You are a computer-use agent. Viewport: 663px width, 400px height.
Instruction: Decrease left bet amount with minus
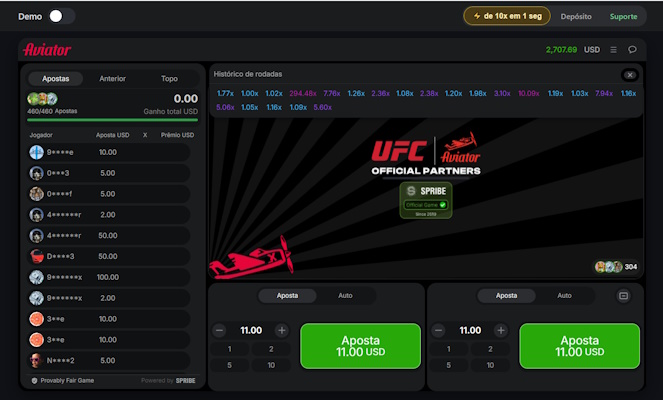pyautogui.click(x=219, y=330)
